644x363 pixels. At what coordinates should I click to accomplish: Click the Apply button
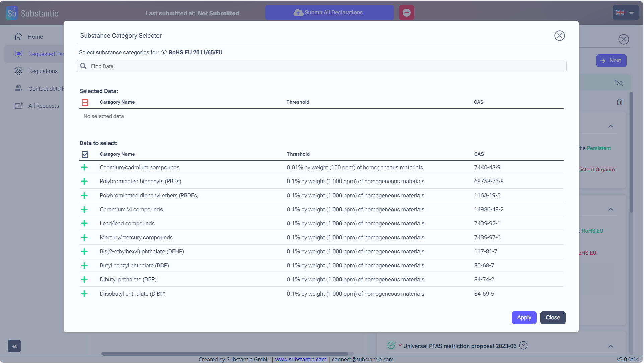[x=524, y=318]
